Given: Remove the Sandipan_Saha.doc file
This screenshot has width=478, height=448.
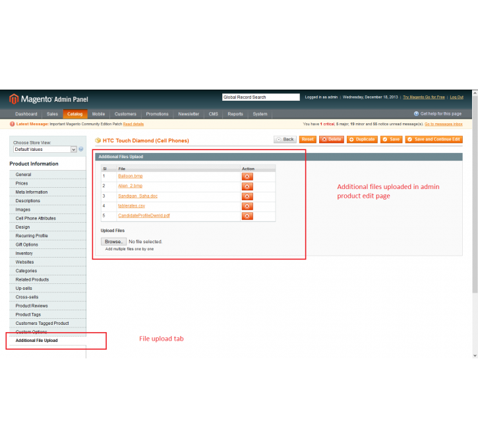Looking at the screenshot, I should [x=247, y=196].
